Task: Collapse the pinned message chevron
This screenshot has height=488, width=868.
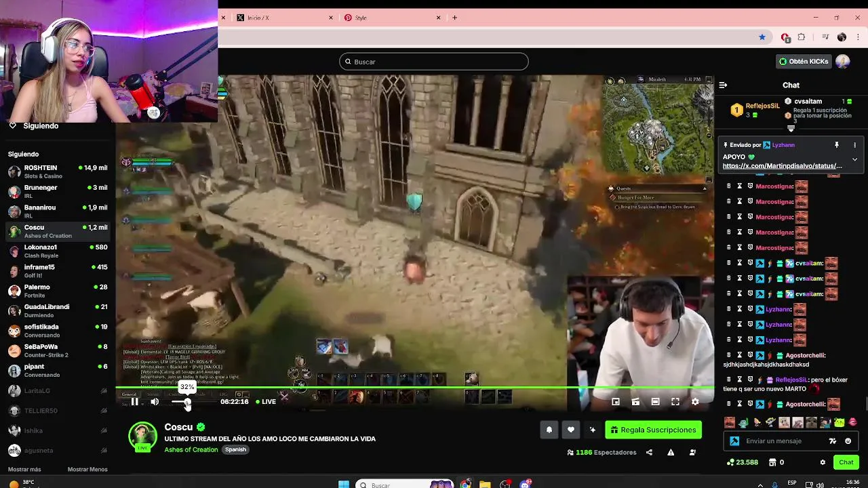Action: (x=854, y=159)
